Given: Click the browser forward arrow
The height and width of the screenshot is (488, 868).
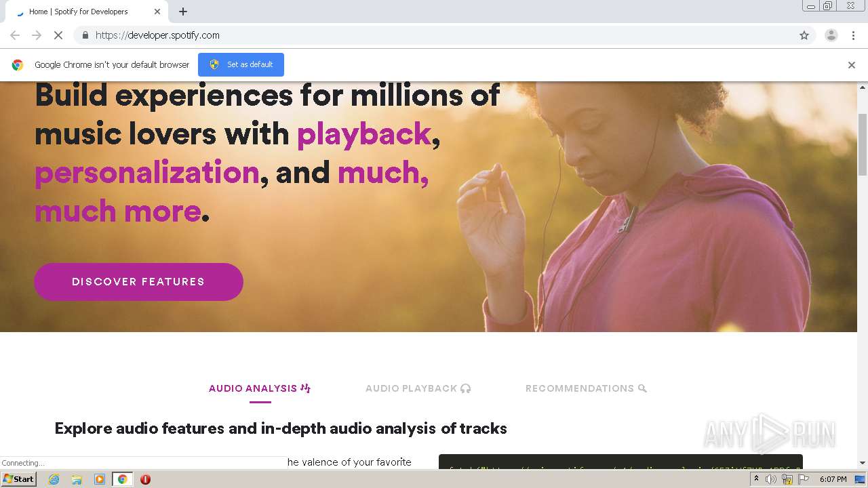Looking at the screenshot, I should [x=37, y=35].
